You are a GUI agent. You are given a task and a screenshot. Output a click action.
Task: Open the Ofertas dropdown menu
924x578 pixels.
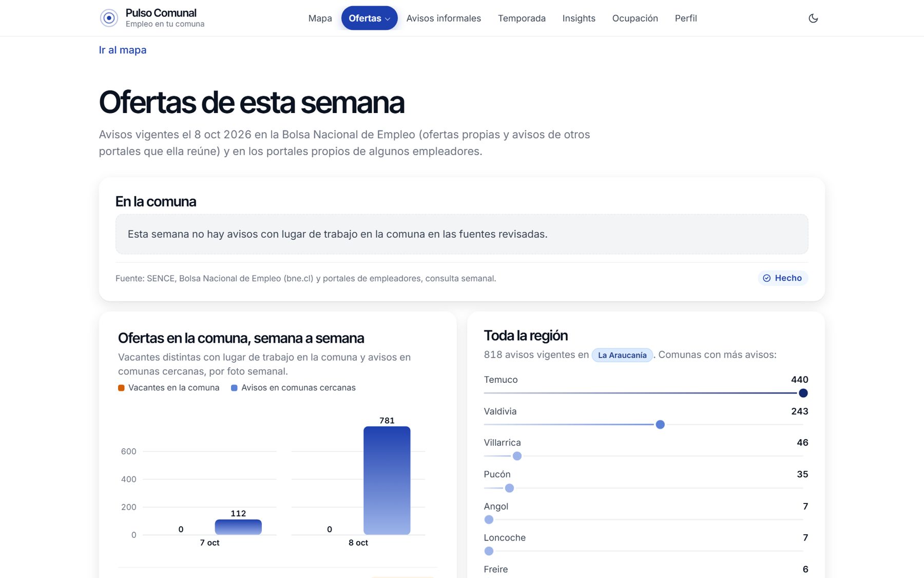(x=369, y=18)
